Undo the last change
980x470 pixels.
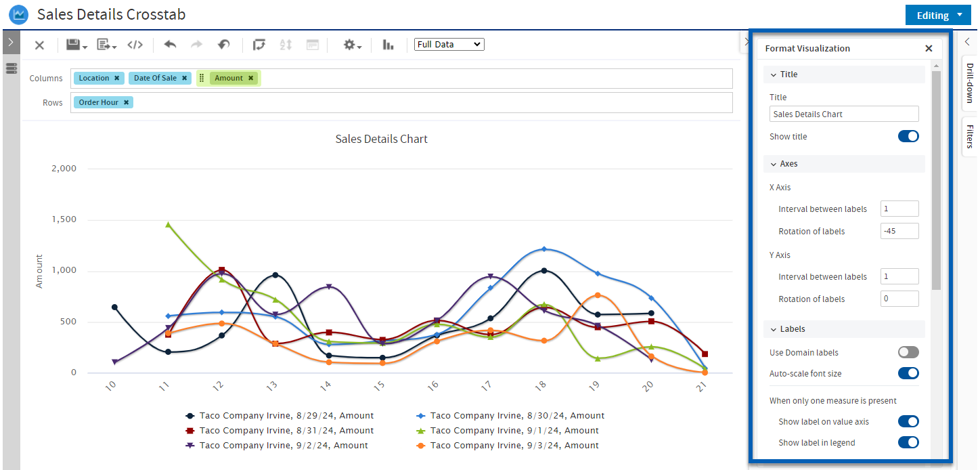point(170,45)
